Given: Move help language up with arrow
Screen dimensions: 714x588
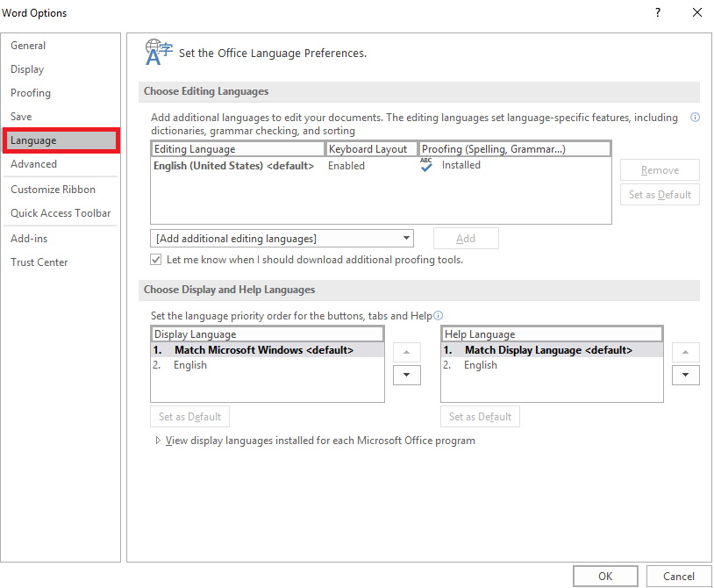Looking at the screenshot, I should pyautogui.click(x=685, y=352).
